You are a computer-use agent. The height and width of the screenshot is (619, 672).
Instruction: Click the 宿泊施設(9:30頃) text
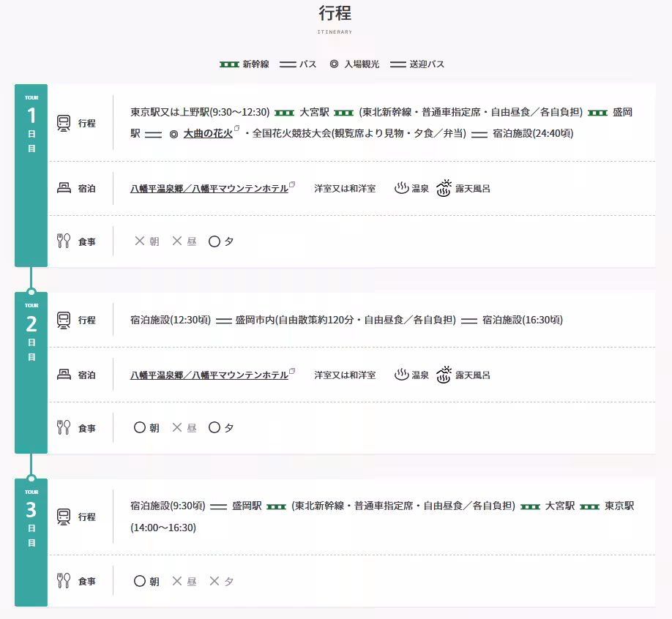tap(168, 506)
